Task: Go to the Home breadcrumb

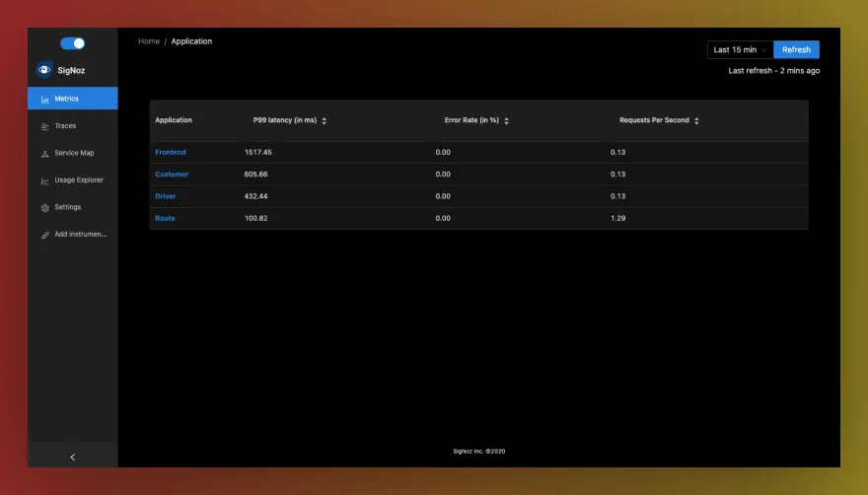Action: 149,41
